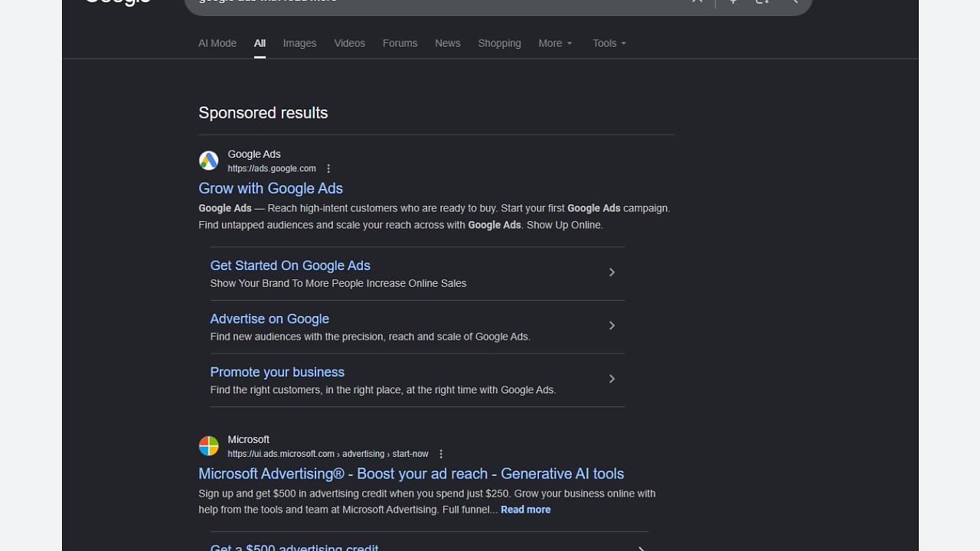Image resolution: width=980 pixels, height=551 pixels.
Task: Open the Shopping tab
Action: coord(499,44)
